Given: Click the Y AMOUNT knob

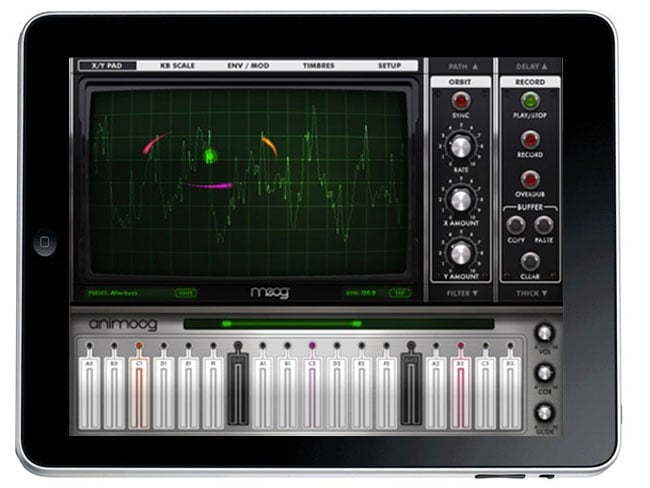Looking at the screenshot, I should pyautogui.click(x=461, y=253).
